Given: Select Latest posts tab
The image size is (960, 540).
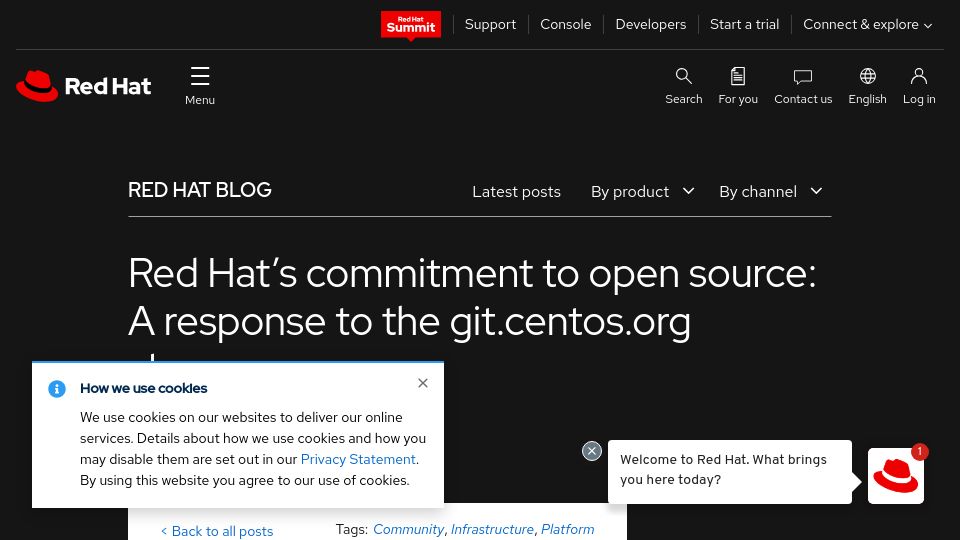Looking at the screenshot, I should point(516,192).
